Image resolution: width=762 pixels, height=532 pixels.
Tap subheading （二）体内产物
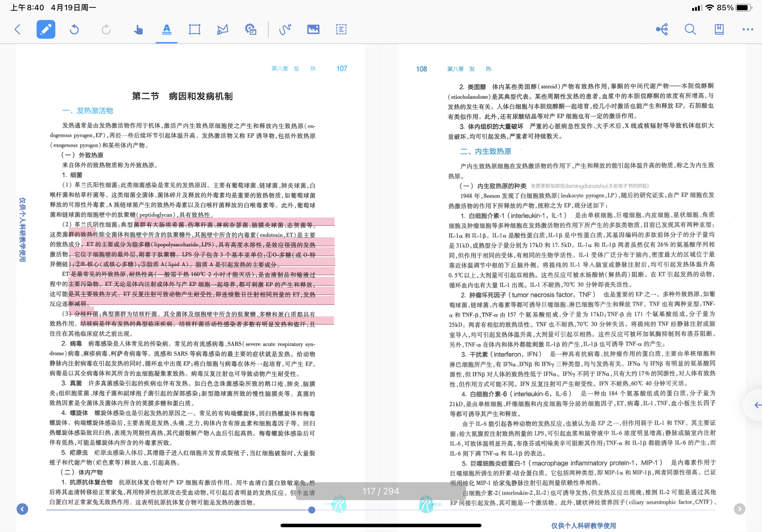tap(81, 472)
